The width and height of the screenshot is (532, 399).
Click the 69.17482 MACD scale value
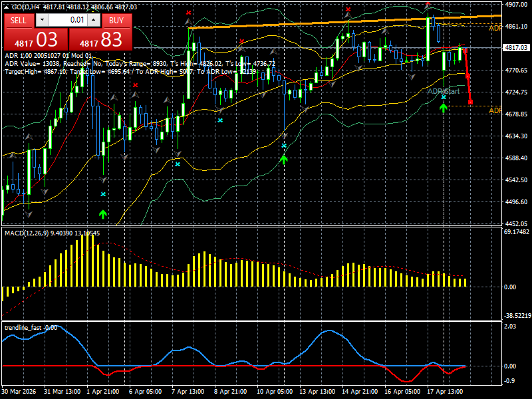coord(517,231)
